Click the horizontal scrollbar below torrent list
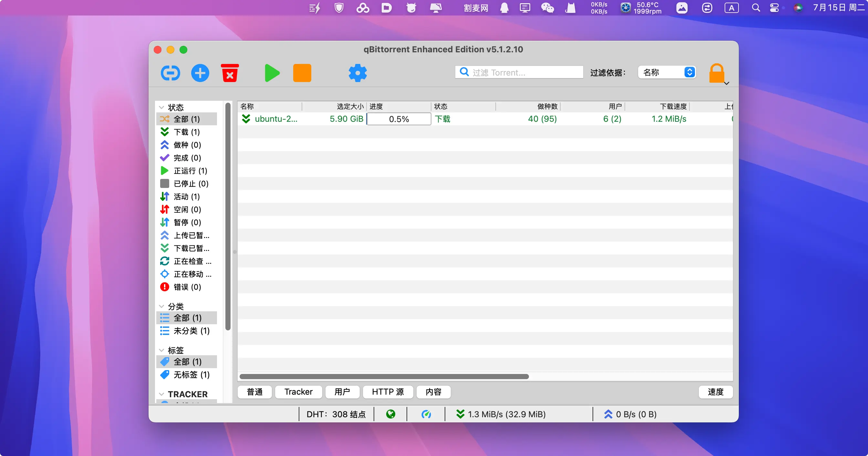This screenshot has width=868, height=456. point(384,377)
